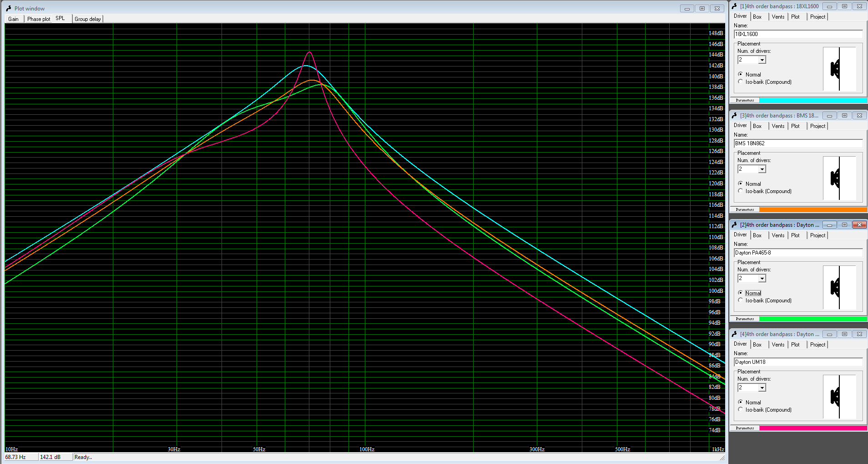Image resolution: width=868 pixels, height=464 pixels.
Task: Select the SPL tab
Action: coord(61,18)
